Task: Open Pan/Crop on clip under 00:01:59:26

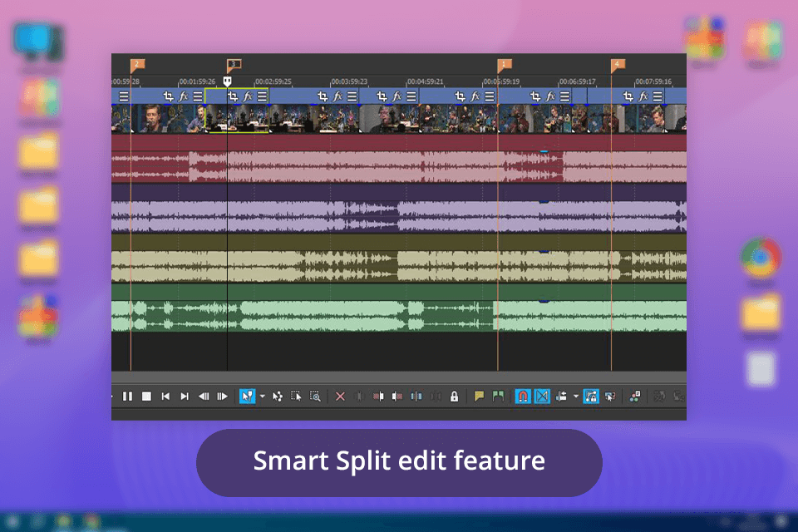Action: 169,96
